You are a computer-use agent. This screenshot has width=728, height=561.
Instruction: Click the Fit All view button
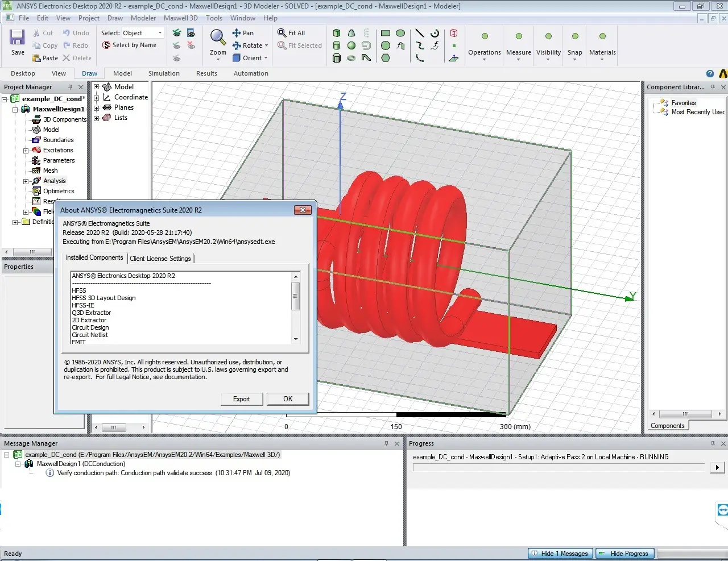[x=291, y=33]
